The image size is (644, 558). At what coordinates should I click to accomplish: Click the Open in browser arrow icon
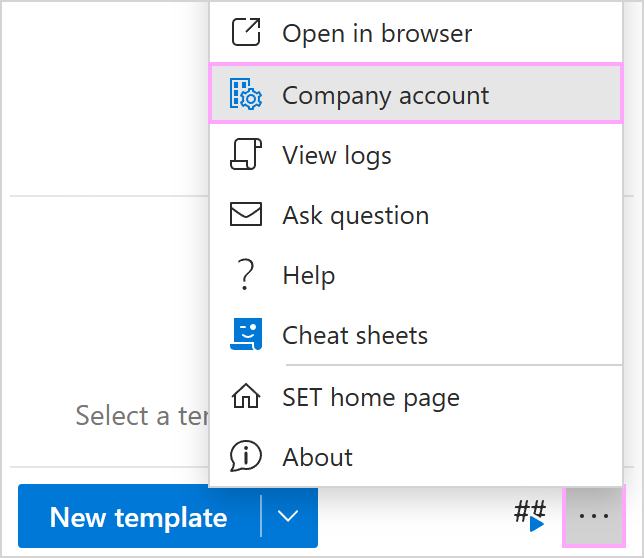point(246,32)
